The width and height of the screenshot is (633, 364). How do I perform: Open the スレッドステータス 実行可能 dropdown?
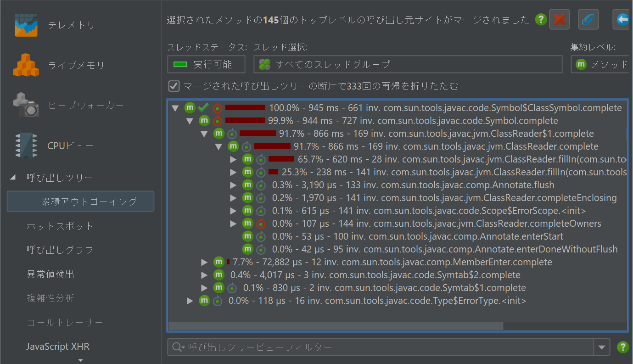pyautogui.click(x=206, y=64)
